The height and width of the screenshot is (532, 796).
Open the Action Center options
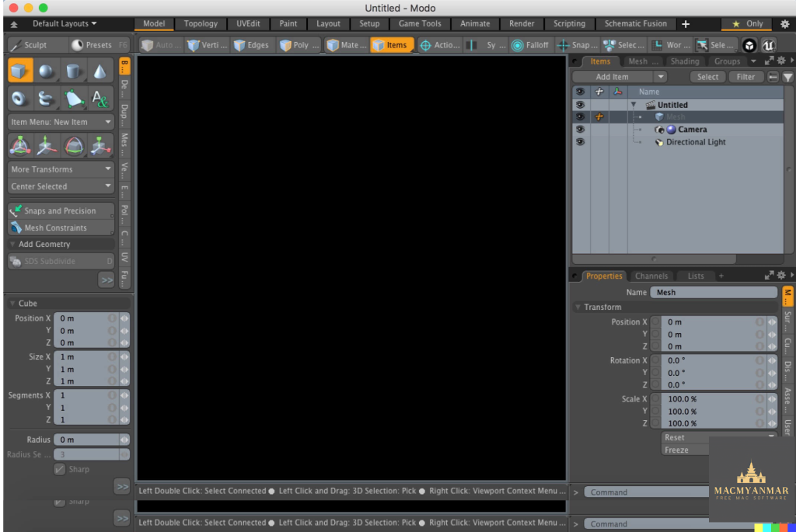(440, 45)
